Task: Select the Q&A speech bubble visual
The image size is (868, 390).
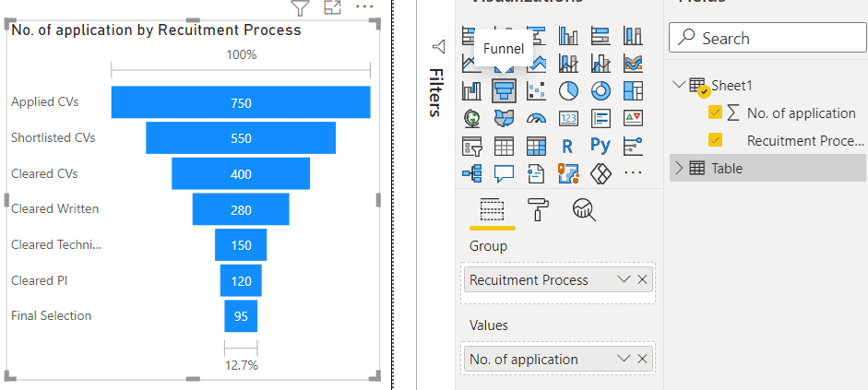Action: pyautogui.click(x=505, y=173)
